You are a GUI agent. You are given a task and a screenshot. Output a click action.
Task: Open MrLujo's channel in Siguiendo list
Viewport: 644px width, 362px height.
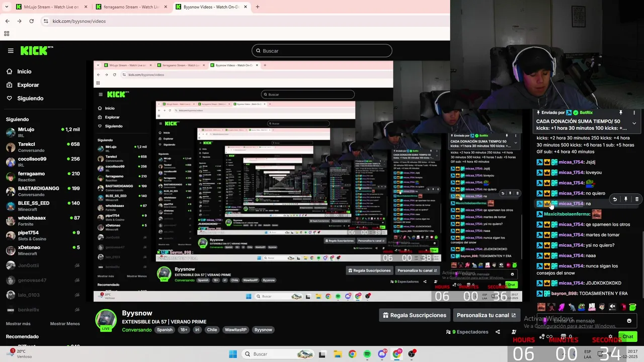click(x=43, y=133)
